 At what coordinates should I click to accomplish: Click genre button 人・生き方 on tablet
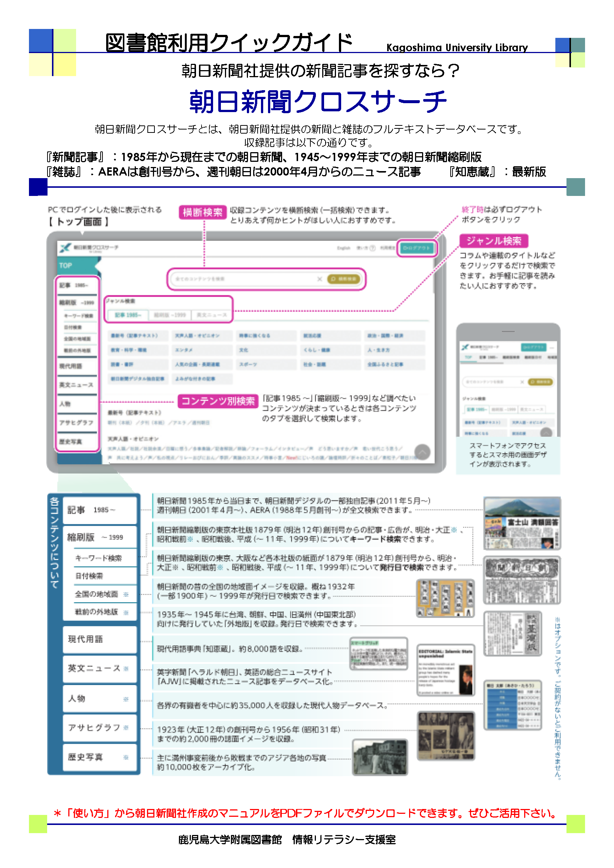tap(395, 350)
